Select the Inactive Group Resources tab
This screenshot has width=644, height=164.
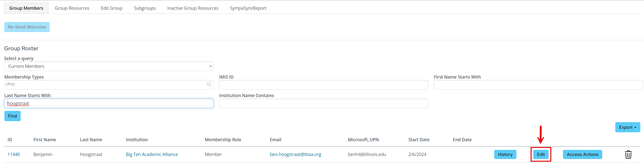tap(193, 8)
